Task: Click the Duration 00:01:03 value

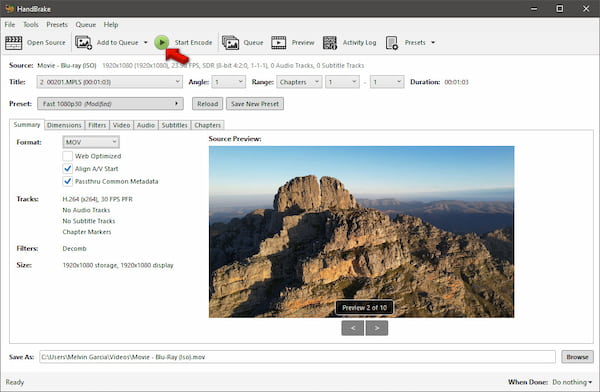Action: point(456,82)
